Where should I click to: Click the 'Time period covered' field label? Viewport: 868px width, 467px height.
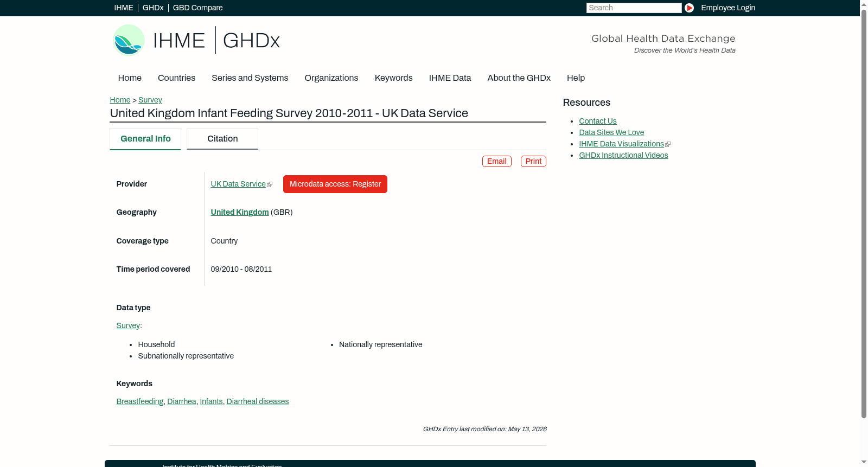(154, 269)
